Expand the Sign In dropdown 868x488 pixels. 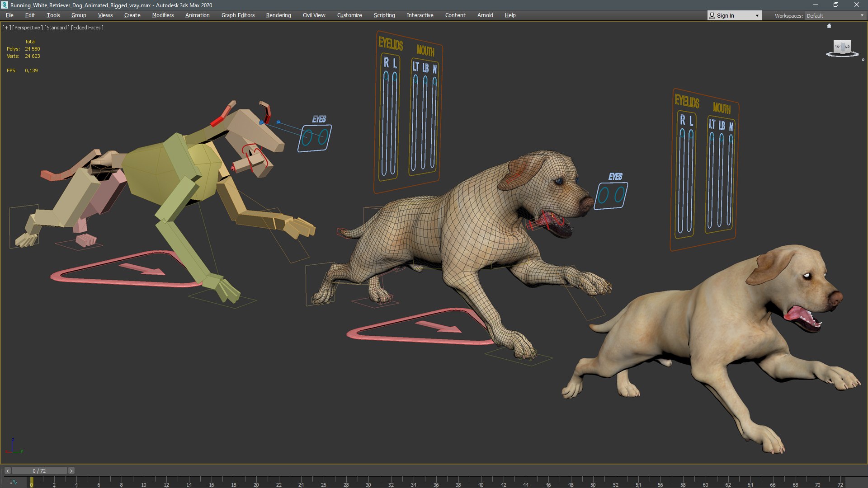(734, 15)
